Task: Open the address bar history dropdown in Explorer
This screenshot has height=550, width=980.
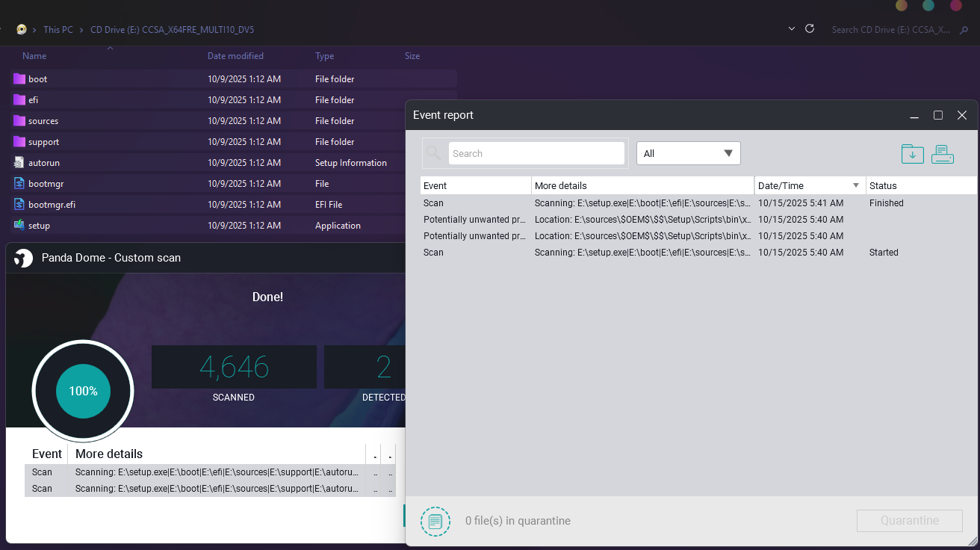Action: pyautogui.click(x=792, y=29)
